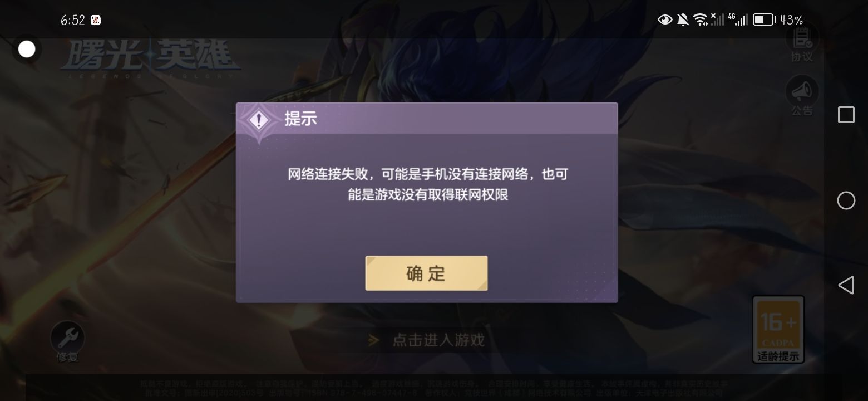Tap the notification icon beside the clock
Image resolution: width=868 pixels, height=401 pixels.
(96, 21)
